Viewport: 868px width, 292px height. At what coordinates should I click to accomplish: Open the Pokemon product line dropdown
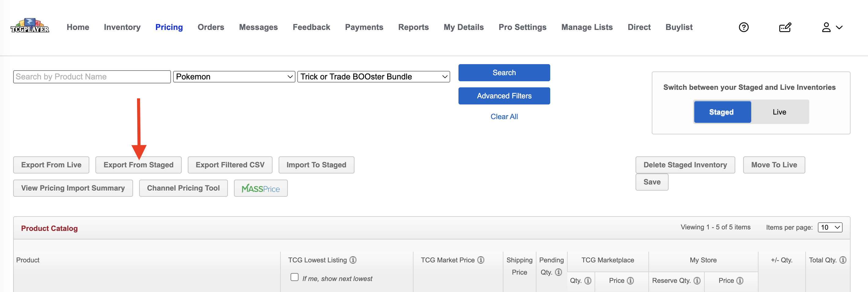pyautogui.click(x=234, y=77)
